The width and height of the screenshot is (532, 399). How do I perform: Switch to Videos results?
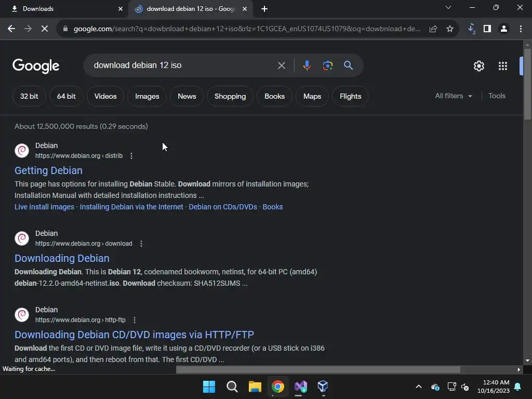[x=105, y=96]
